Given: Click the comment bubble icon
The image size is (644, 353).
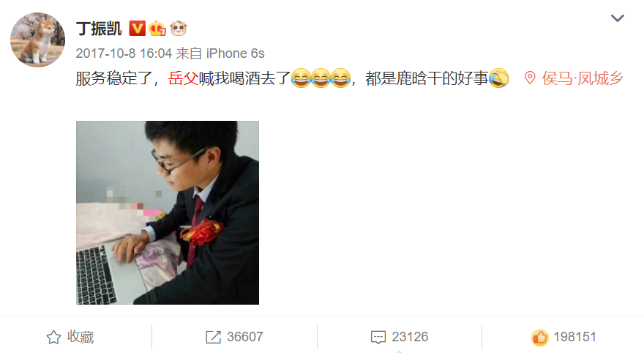Looking at the screenshot, I should (x=378, y=337).
